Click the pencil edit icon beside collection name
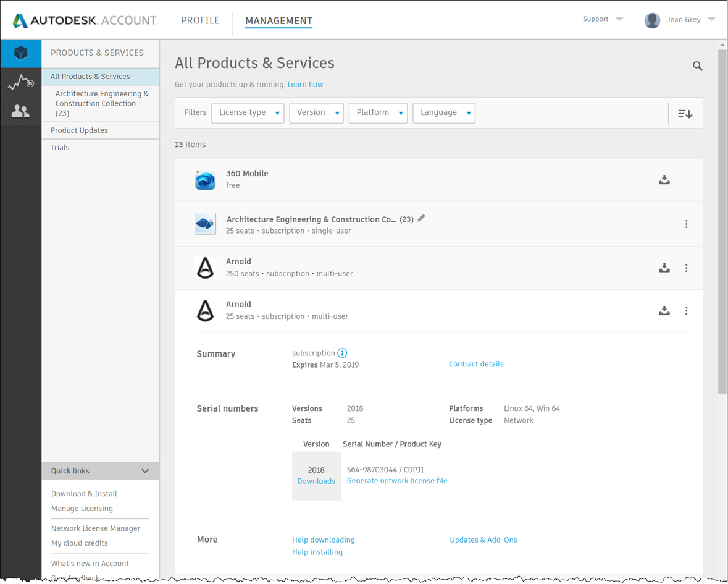Image resolution: width=728 pixels, height=584 pixels. click(x=421, y=219)
